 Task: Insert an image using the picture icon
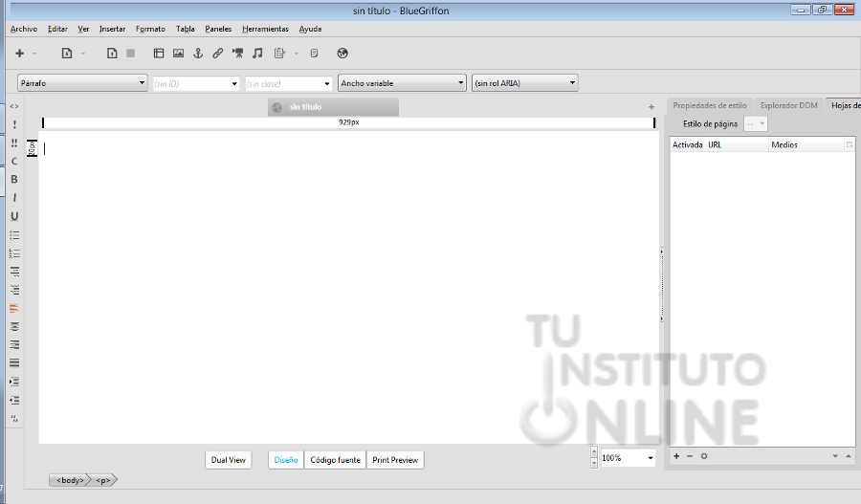coord(179,54)
